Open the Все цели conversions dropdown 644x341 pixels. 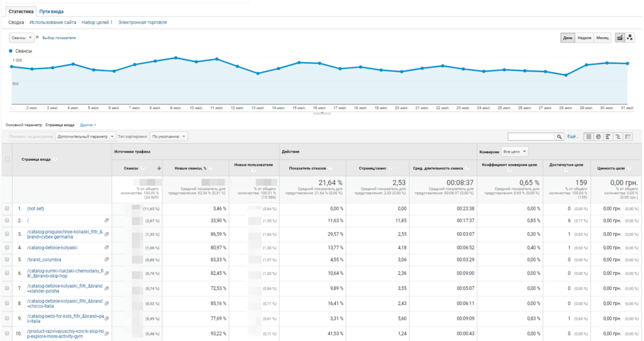(x=515, y=152)
